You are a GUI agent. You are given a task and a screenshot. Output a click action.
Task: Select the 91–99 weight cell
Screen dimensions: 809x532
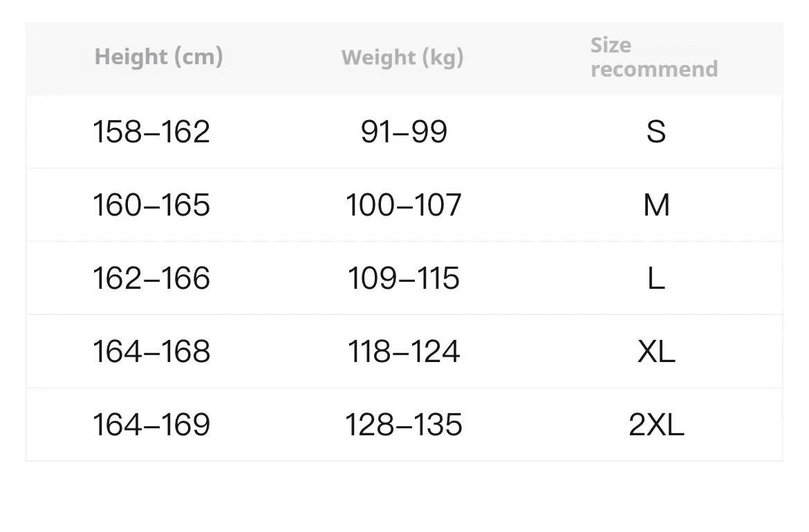404,131
